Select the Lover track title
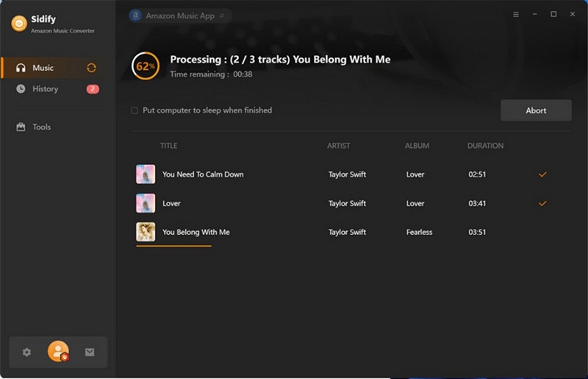The image size is (588, 379). tap(171, 203)
